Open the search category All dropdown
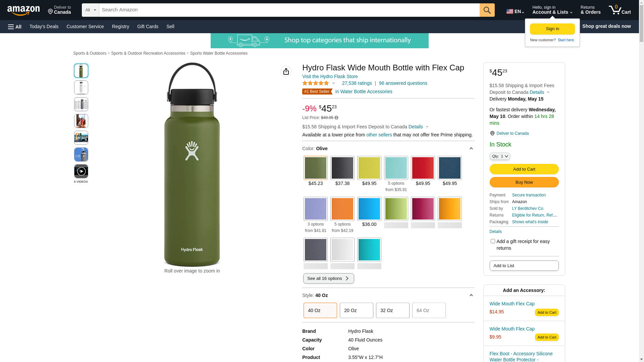This screenshot has width=644, height=362. tap(91, 10)
